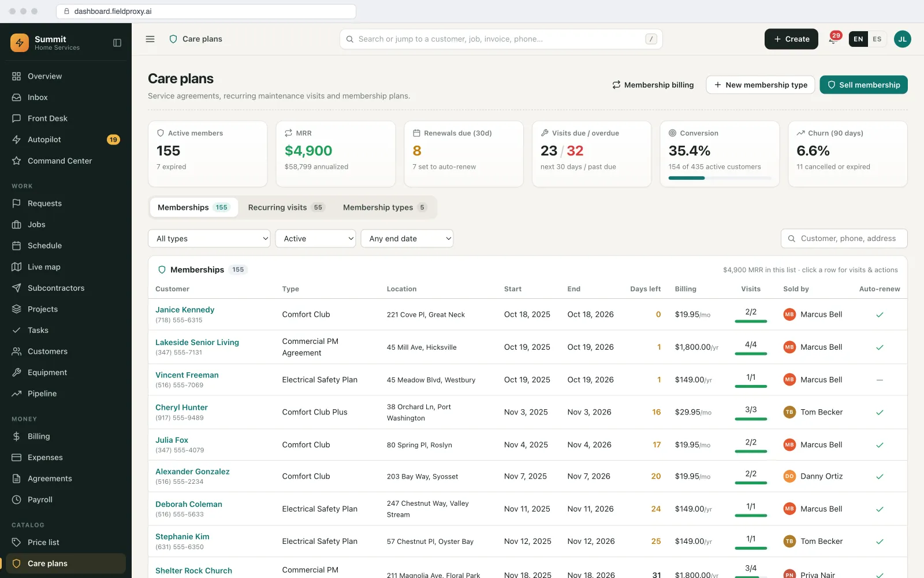Screen dimensions: 924x578
Task: Toggle auto-renew check for Cheryl Hunter
Action: [x=880, y=413]
